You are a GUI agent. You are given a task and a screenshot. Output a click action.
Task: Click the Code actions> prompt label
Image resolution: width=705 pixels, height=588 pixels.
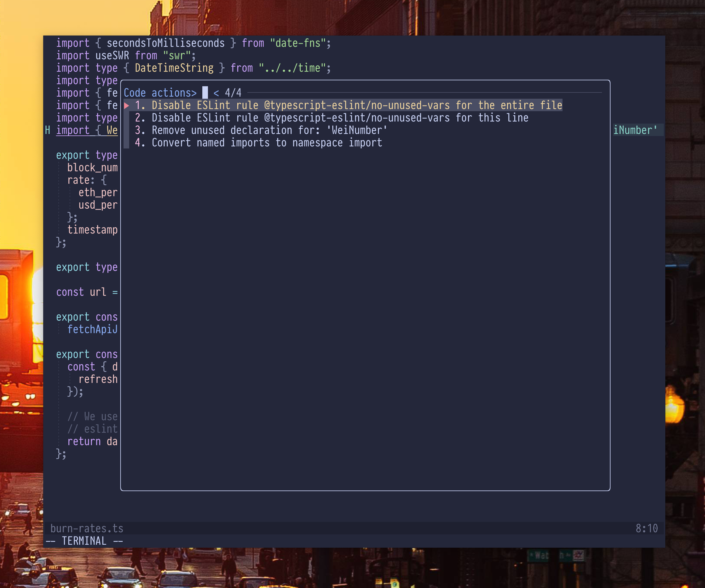[x=160, y=93]
